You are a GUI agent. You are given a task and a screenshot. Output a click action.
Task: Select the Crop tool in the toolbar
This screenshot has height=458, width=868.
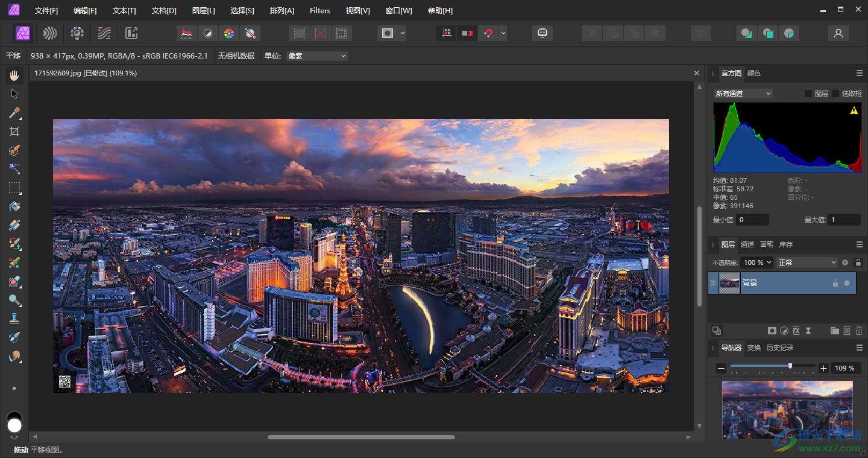pyautogui.click(x=14, y=132)
